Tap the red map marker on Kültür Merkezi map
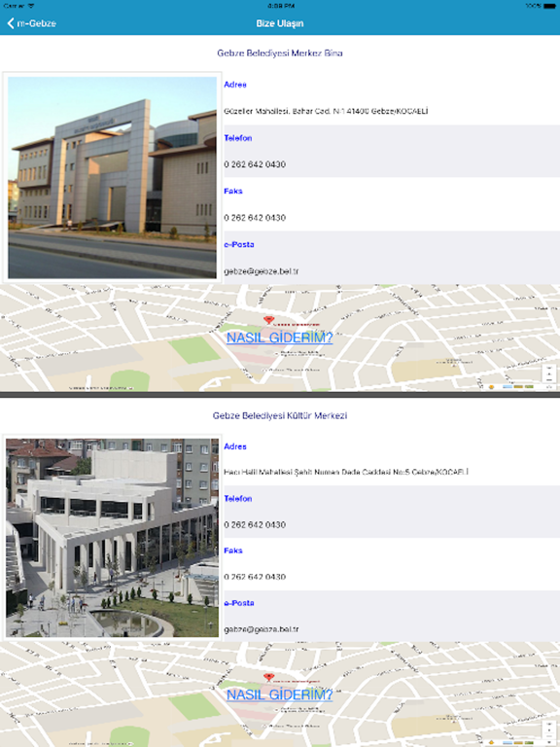The height and width of the screenshot is (747, 560). (268, 677)
